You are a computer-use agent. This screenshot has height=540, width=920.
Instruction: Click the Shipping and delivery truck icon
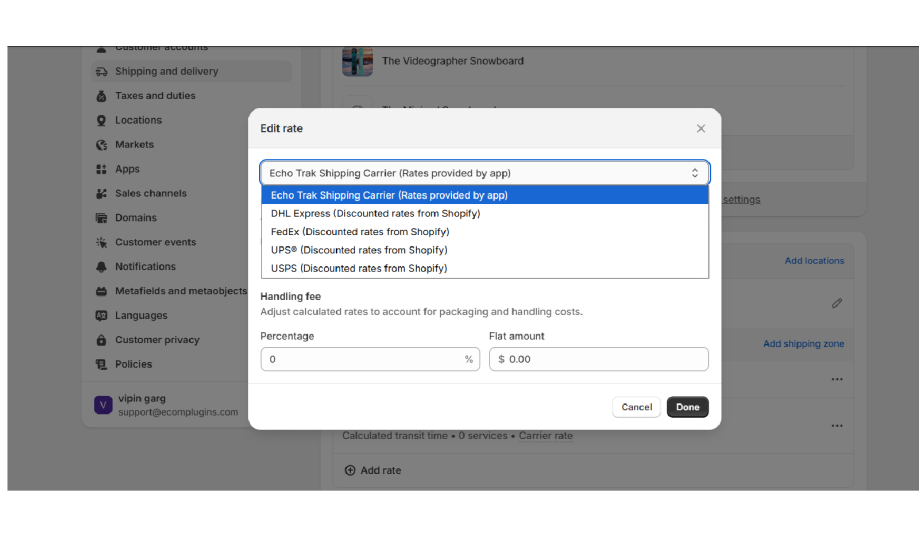pyautogui.click(x=101, y=72)
